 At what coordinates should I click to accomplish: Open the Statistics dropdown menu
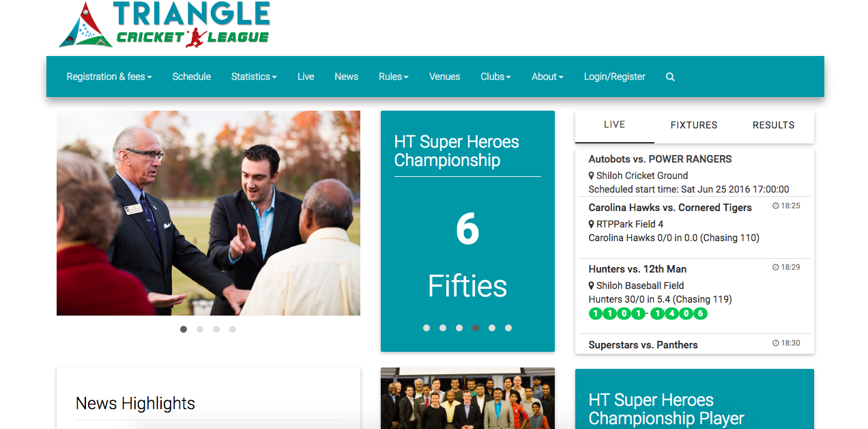(x=253, y=77)
